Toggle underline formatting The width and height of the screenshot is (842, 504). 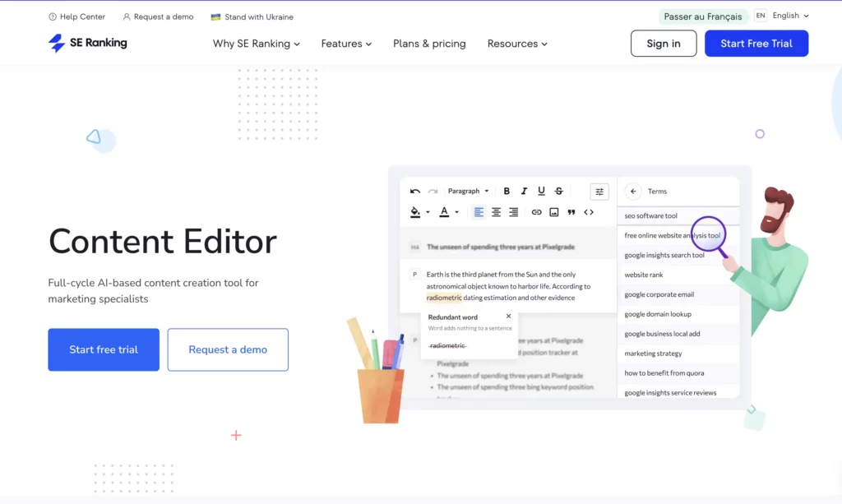click(x=542, y=191)
